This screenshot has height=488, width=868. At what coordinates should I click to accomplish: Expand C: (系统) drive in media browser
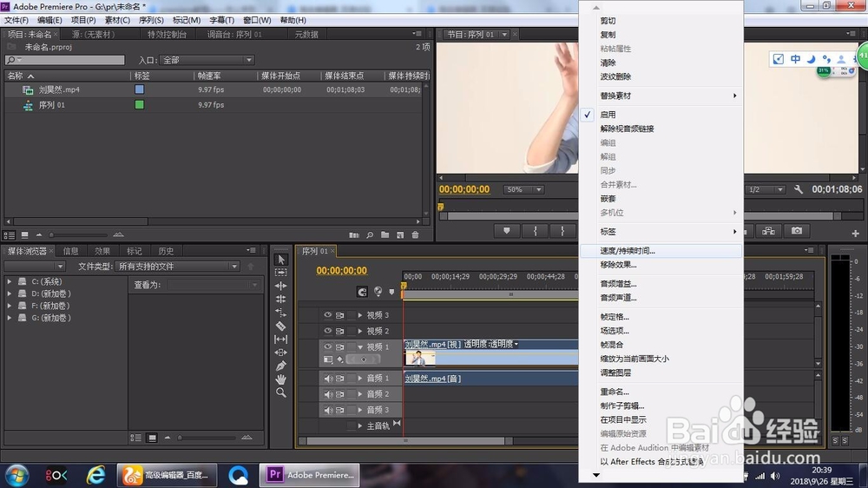(10, 281)
